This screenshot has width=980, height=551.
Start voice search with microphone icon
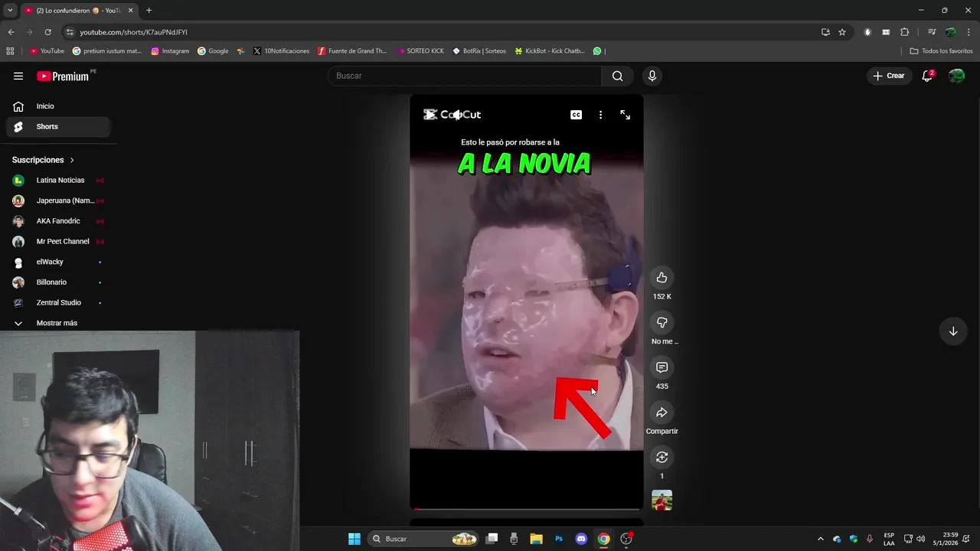tap(652, 76)
